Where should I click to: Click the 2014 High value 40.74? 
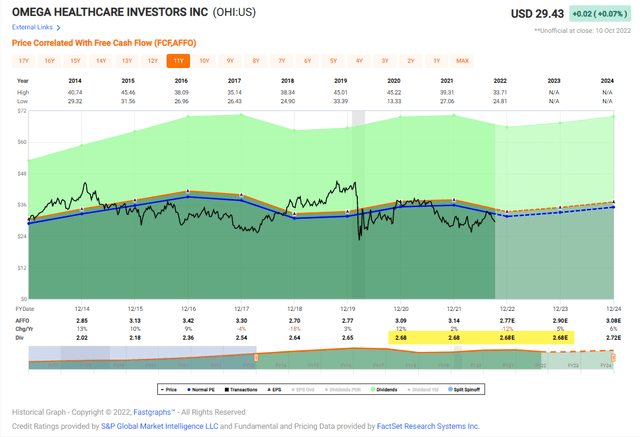[75, 93]
